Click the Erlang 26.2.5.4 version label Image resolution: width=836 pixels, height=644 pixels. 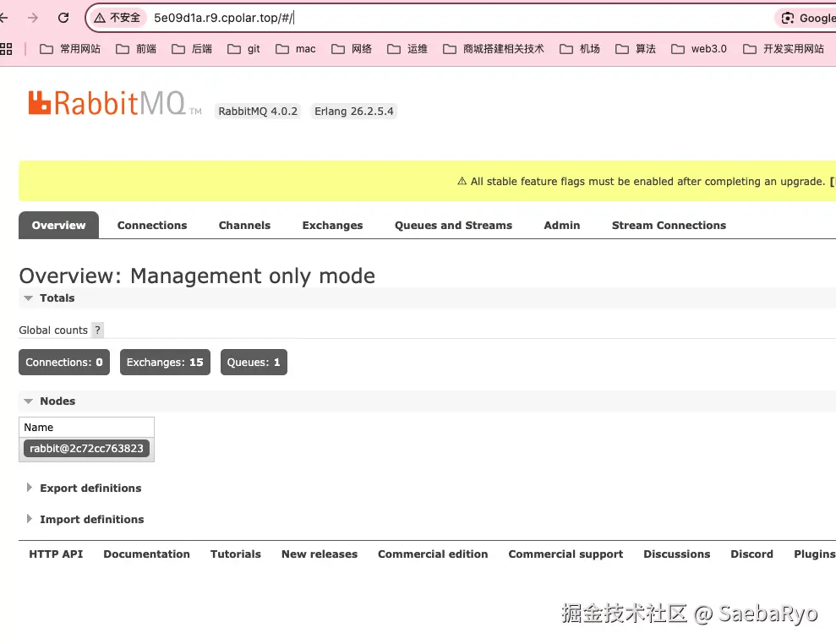click(354, 111)
